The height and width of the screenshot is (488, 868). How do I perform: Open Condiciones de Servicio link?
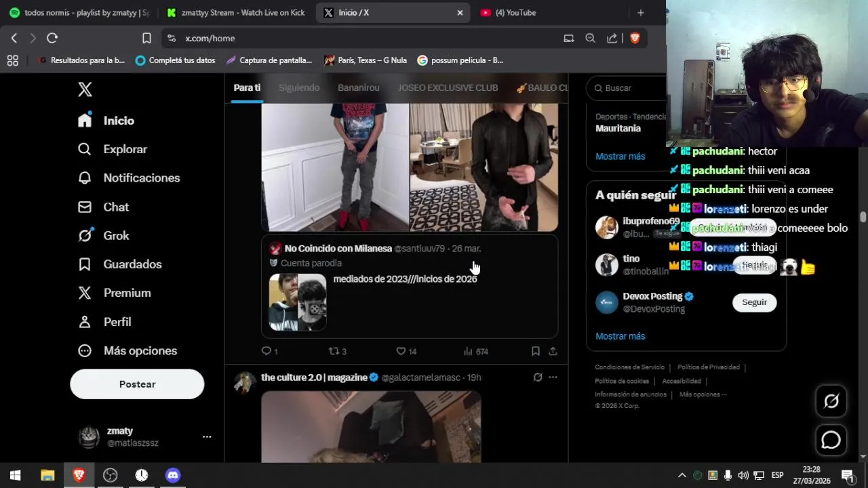click(630, 367)
